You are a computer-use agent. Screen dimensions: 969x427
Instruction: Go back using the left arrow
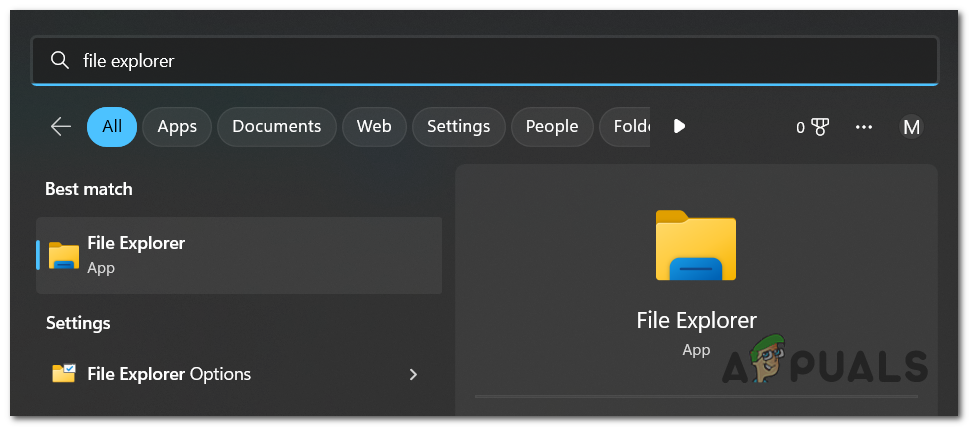pyautogui.click(x=61, y=127)
